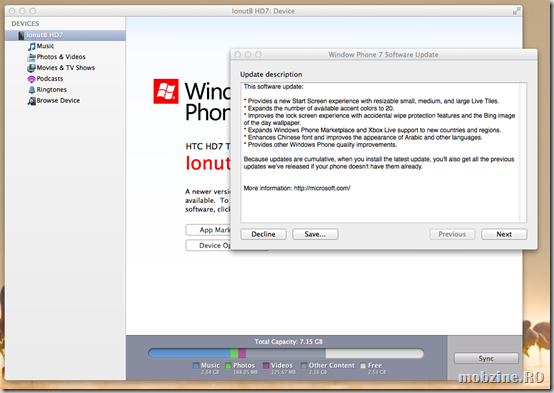Screen dimensions: 554x393
Task: Click the blue Music segment of capacity bar
Action: [190, 353]
